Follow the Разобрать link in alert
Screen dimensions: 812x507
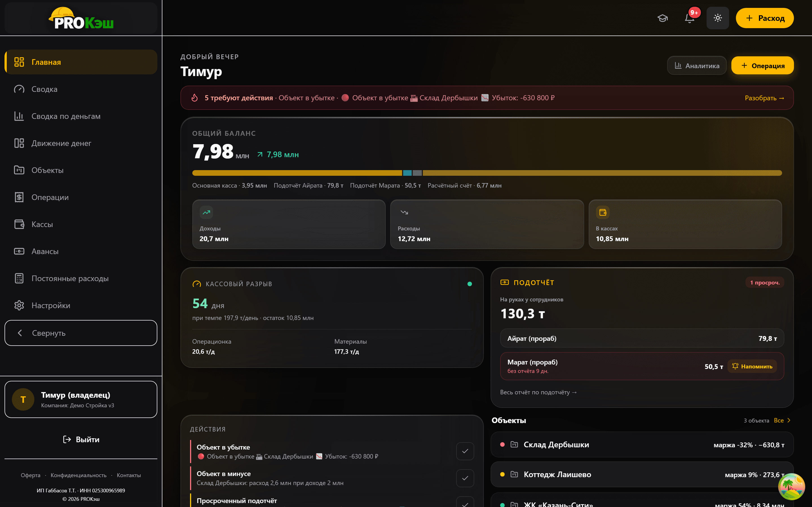pyautogui.click(x=764, y=98)
